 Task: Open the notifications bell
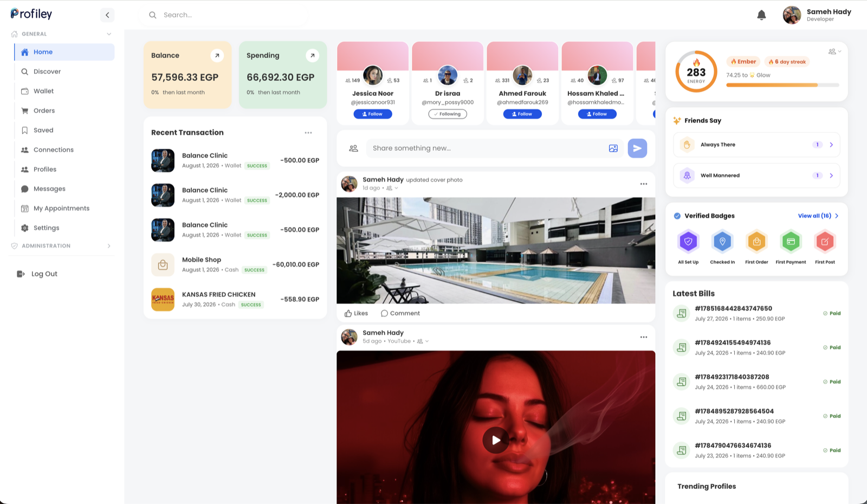click(761, 15)
